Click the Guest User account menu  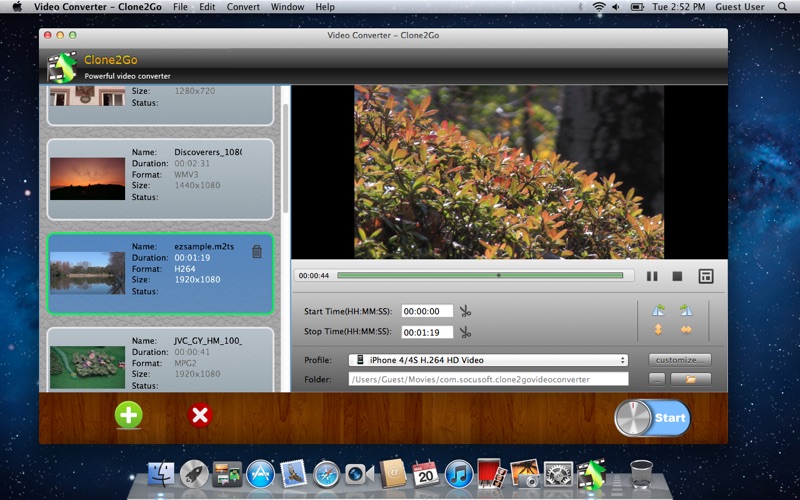739,7
